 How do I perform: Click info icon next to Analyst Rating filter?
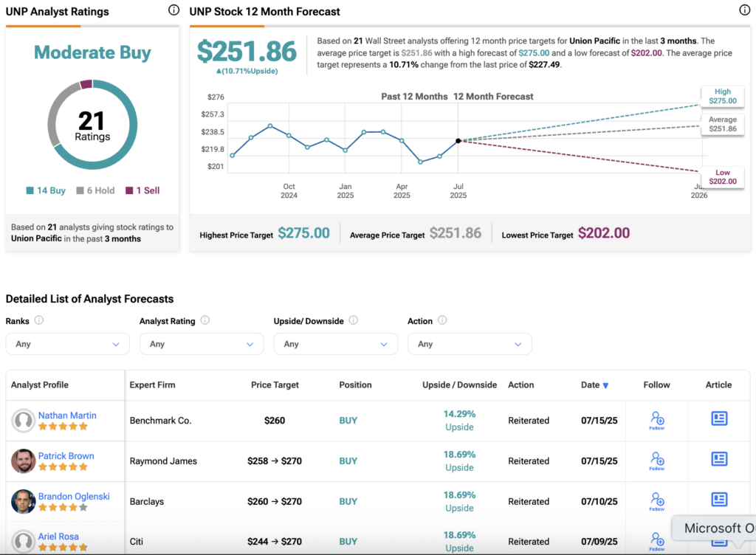pos(205,320)
